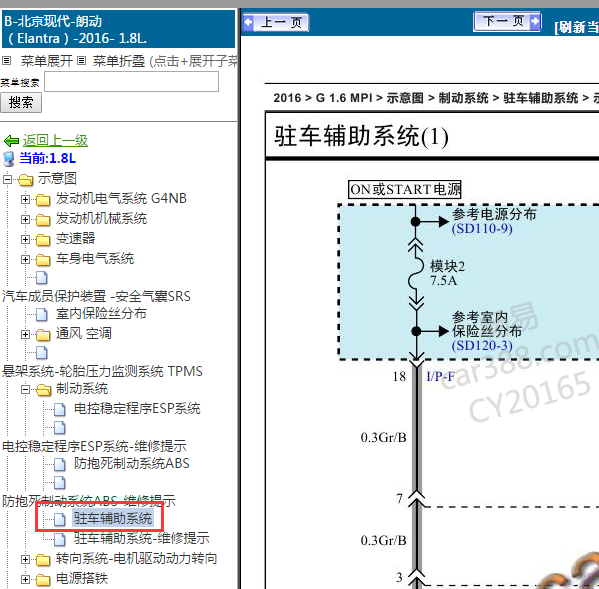Expand the 转向系统-电机驱动动力转向 folder
Viewport: 599px width, 589px height.
pos(25,559)
